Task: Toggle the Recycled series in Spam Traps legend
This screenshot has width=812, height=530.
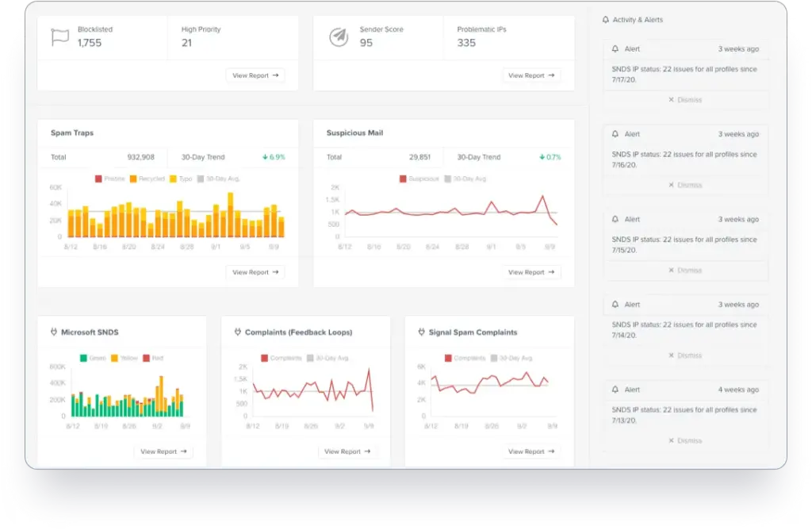Action: point(145,179)
